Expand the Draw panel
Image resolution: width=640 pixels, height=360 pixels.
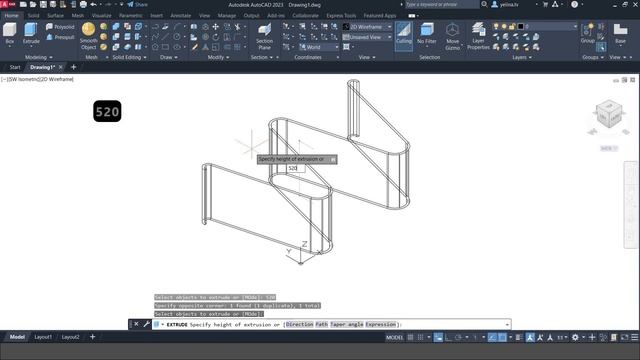pos(169,57)
